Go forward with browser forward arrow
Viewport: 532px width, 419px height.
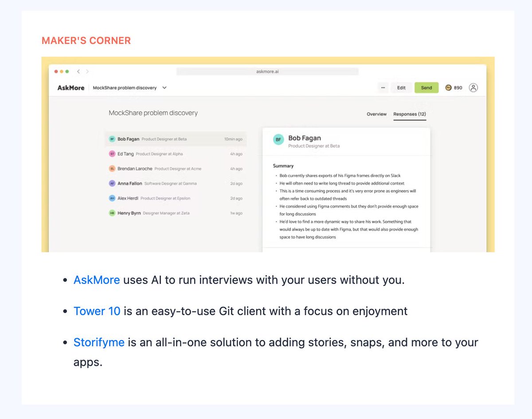coord(87,71)
